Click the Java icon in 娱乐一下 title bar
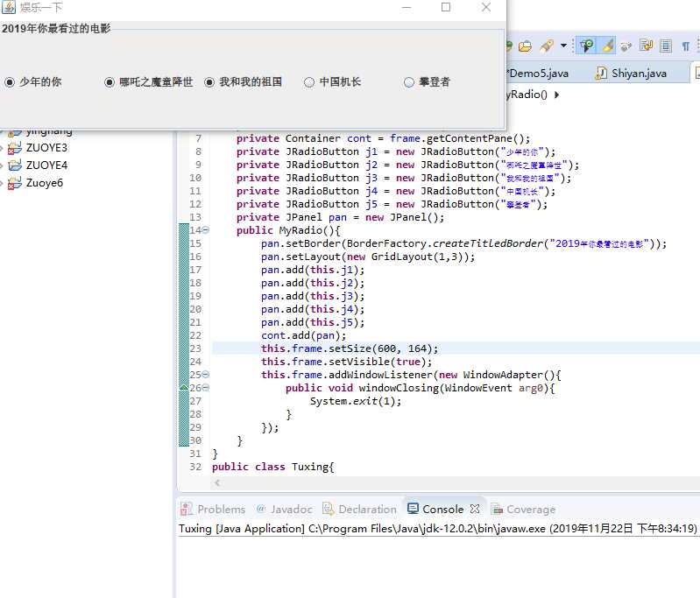Screen dimensions: 700x598 tap(9, 7)
